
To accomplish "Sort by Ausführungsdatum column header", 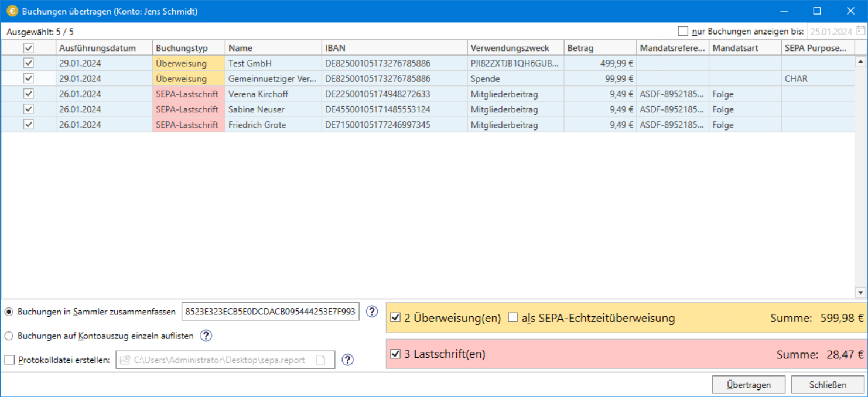I will [x=97, y=48].
